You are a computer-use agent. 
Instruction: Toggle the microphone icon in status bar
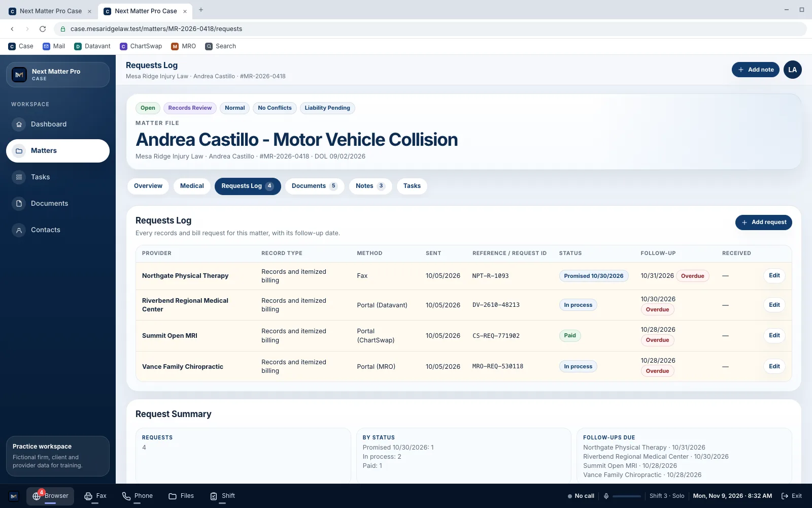[606, 496]
